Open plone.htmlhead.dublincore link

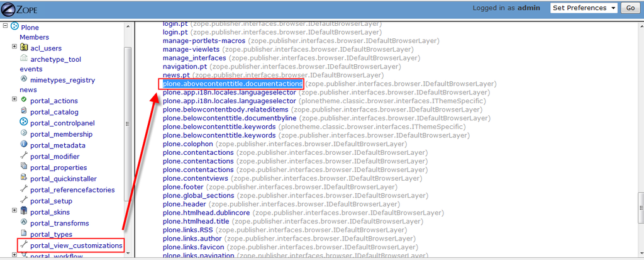[x=206, y=213]
